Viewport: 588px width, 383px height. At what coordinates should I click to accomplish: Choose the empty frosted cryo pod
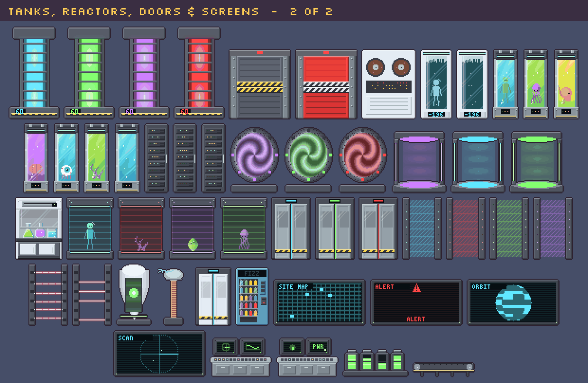pyautogui.click(x=472, y=84)
